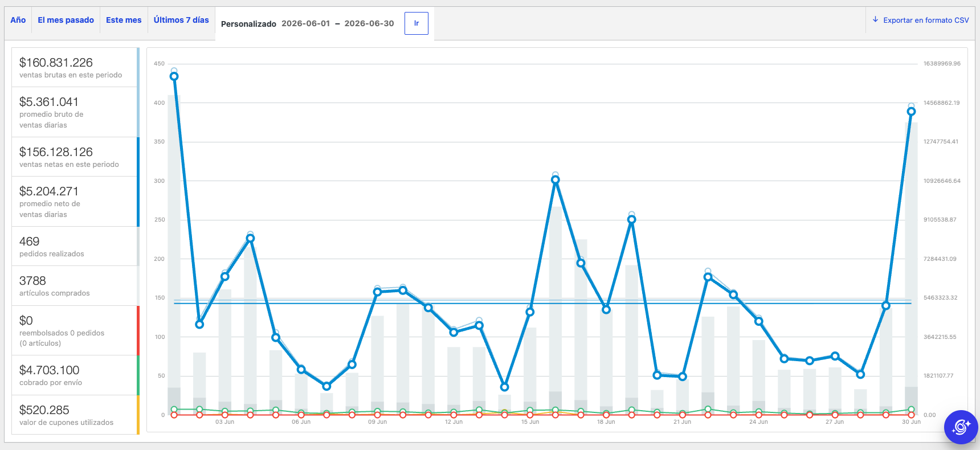Select the dark blue net sales point at 30 Jun
This screenshot has width=980, height=450.
click(x=912, y=112)
